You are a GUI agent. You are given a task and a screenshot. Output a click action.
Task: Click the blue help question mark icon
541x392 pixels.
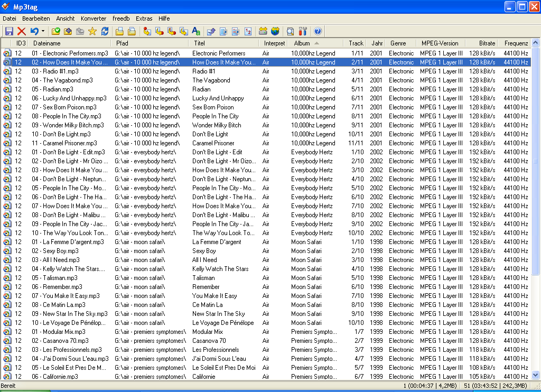(x=318, y=32)
